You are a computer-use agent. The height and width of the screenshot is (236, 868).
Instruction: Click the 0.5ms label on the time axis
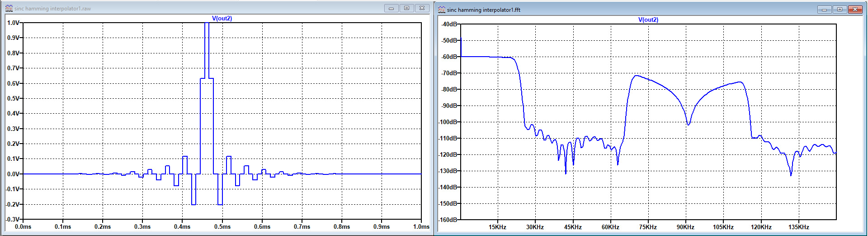(x=222, y=227)
